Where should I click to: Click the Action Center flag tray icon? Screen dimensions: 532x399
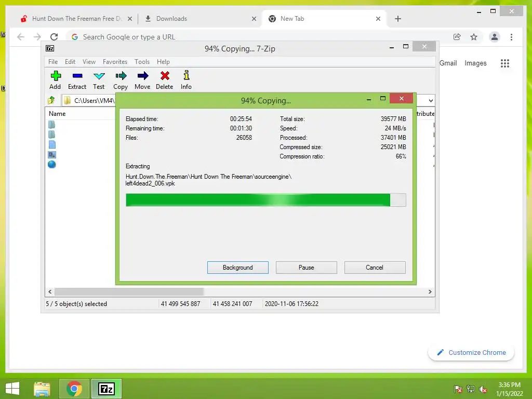click(x=458, y=389)
